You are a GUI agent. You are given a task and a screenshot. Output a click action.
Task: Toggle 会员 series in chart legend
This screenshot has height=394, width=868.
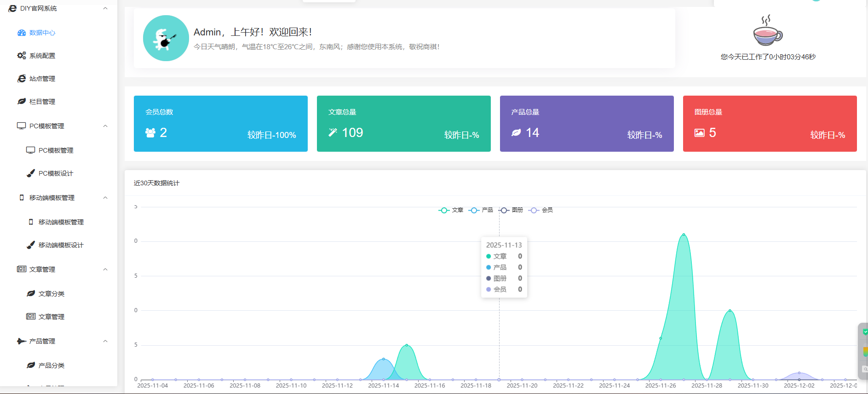(541, 210)
